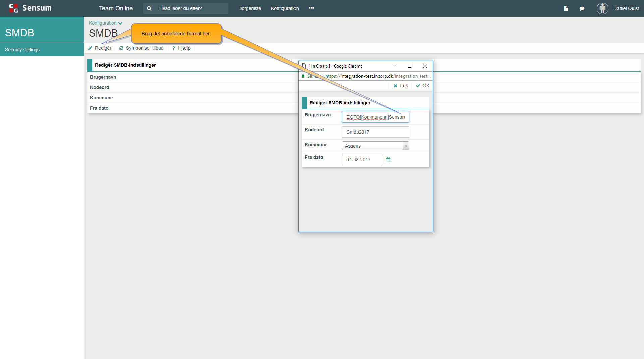
Task: Expand the Konfiguration breadcrumb chevron
Action: [120, 23]
